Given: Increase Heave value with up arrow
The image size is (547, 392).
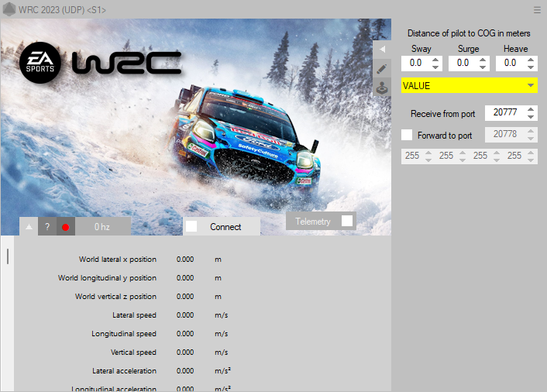Looking at the screenshot, I should (x=531, y=60).
